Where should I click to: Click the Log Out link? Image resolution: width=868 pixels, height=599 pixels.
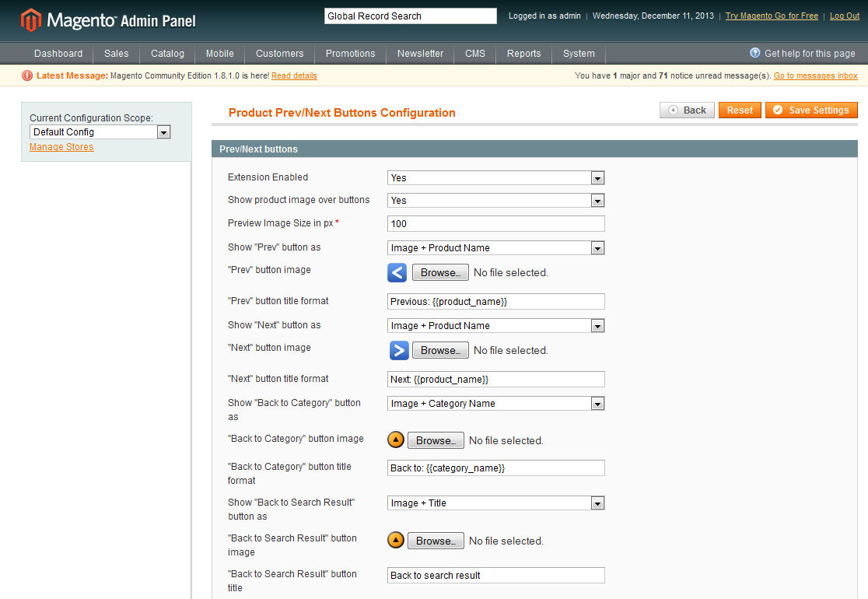pyautogui.click(x=844, y=16)
